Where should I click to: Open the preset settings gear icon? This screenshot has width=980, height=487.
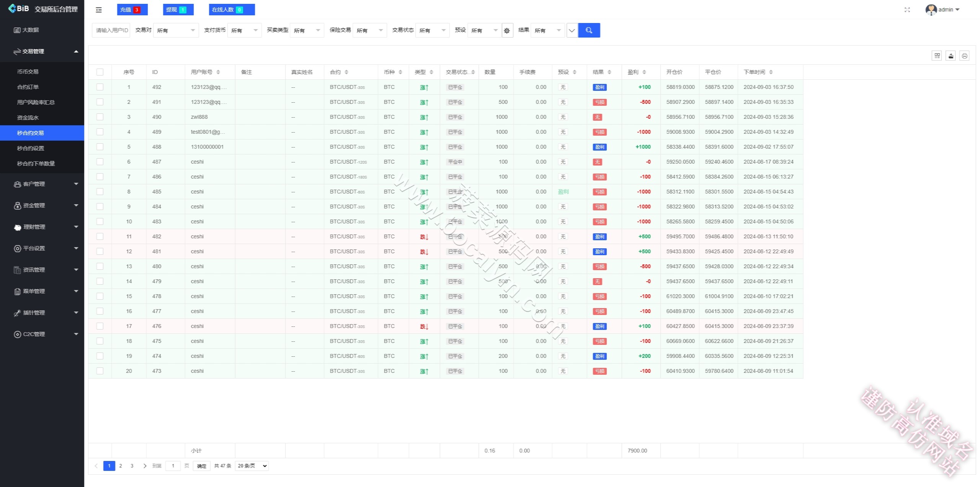point(507,31)
